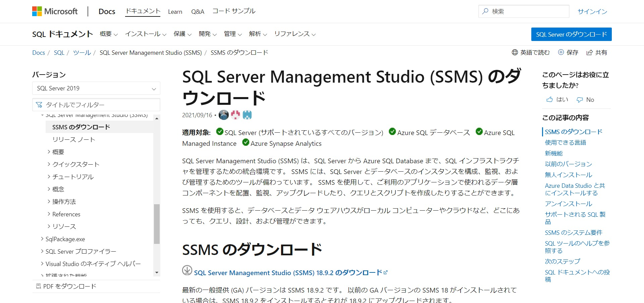Click the Docs breadcrumb link
Image resolution: width=644 pixels, height=303 pixels.
39,53
